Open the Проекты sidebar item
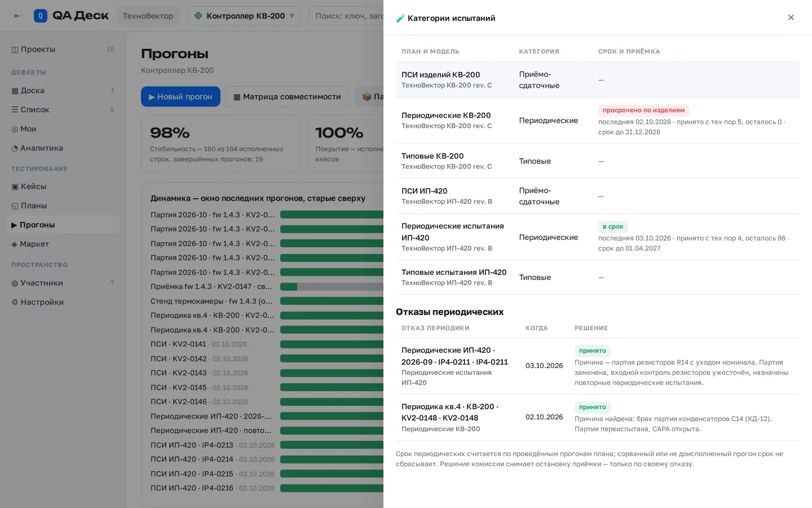This screenshot has width=812, height=508. click(63, 50)
